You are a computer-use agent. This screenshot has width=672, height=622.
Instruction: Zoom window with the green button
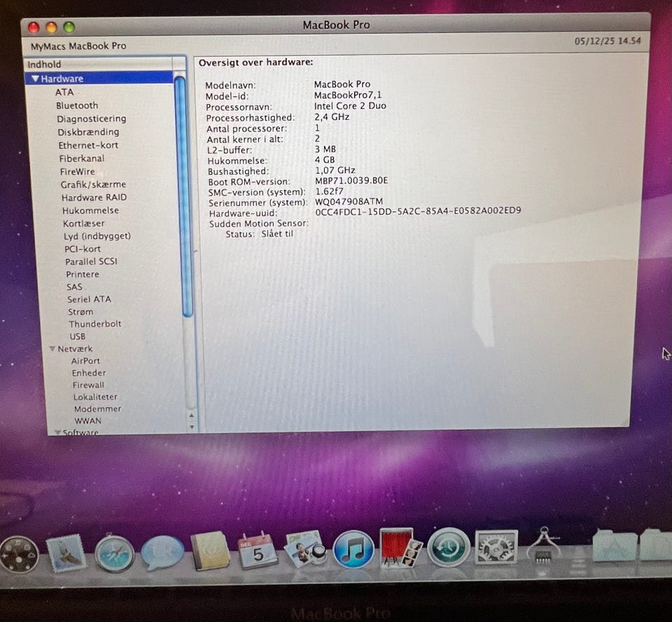(69, 27)
